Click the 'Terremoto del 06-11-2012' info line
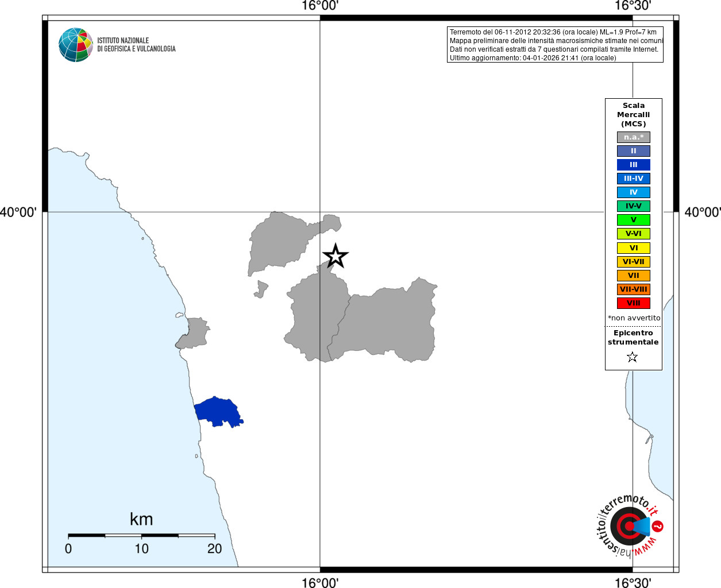The image size is (721, 588). pos(553,32)
